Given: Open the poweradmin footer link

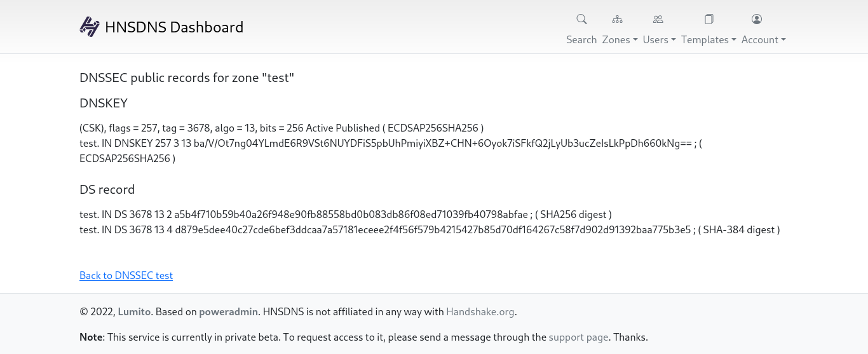Looking at the screenshot, I should [229, 312].
